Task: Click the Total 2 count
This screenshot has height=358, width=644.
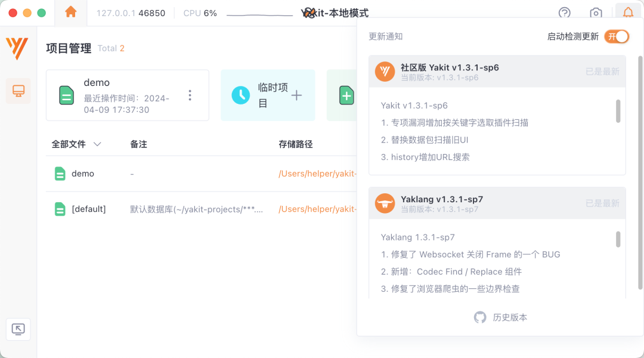Action: tap(111, 48)
